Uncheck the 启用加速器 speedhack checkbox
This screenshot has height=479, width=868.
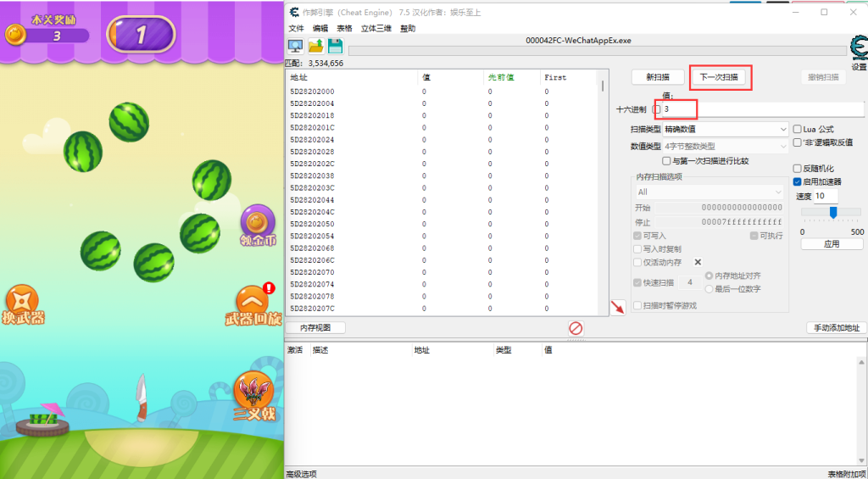pyautogui.click(x=797, y=181)
